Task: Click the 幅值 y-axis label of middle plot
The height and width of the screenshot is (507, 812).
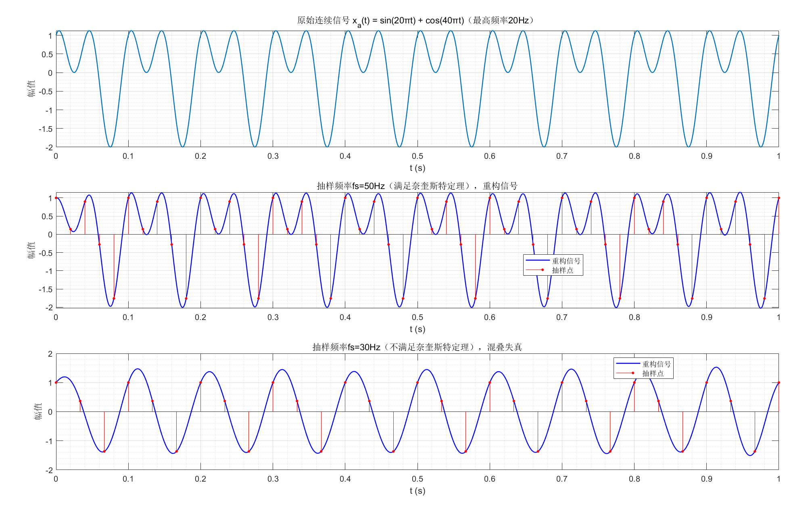Action: pyautogui.click(x=31, y=250)
